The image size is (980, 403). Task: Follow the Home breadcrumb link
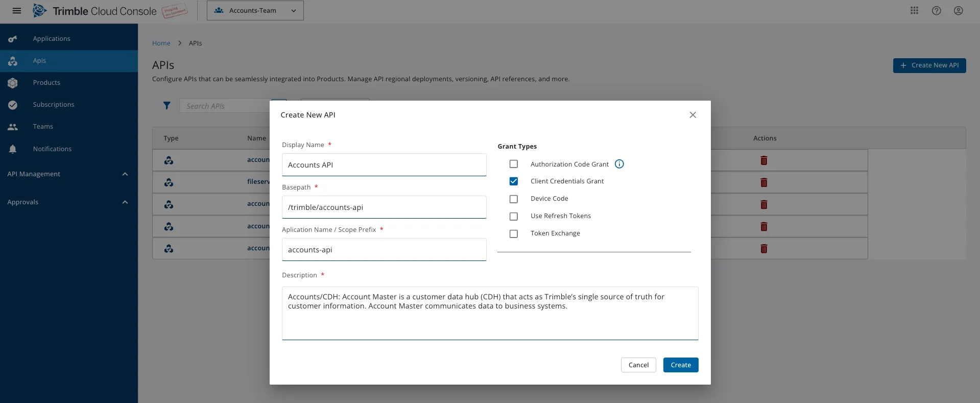point(161,43)
